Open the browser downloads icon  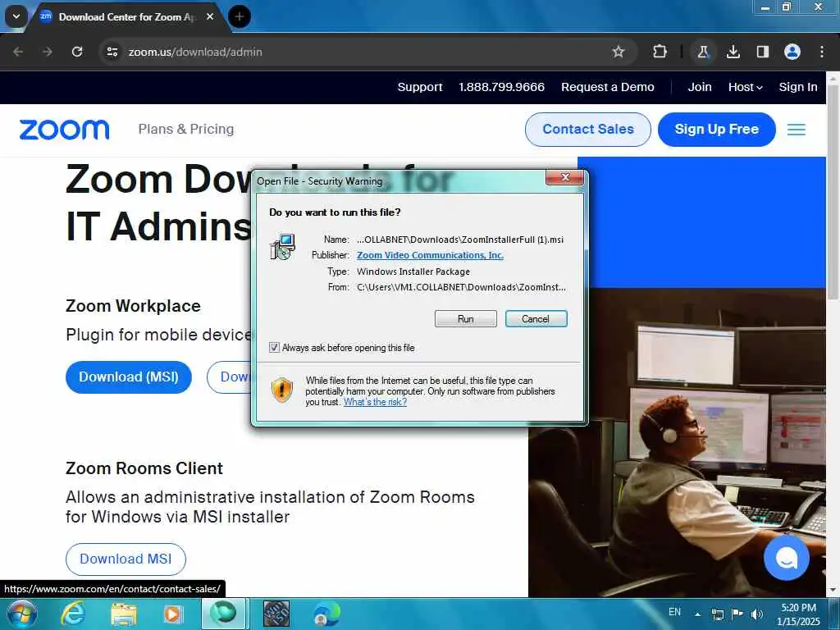click(x=733, y=52)
